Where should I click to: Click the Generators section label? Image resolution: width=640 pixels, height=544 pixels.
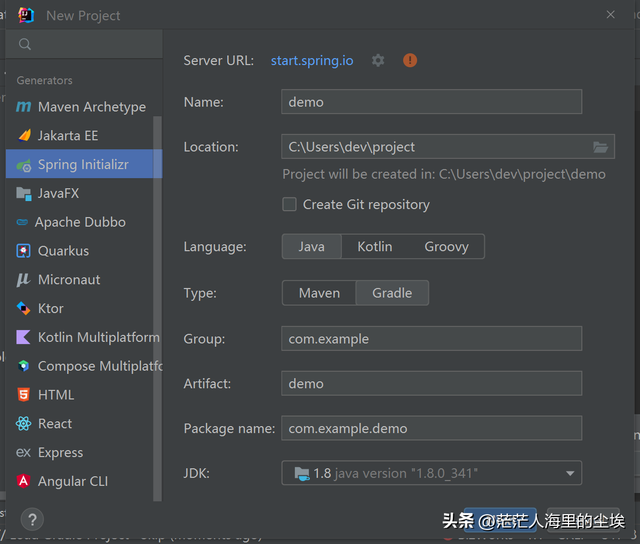pyautogui.click(x=44, y=80)
